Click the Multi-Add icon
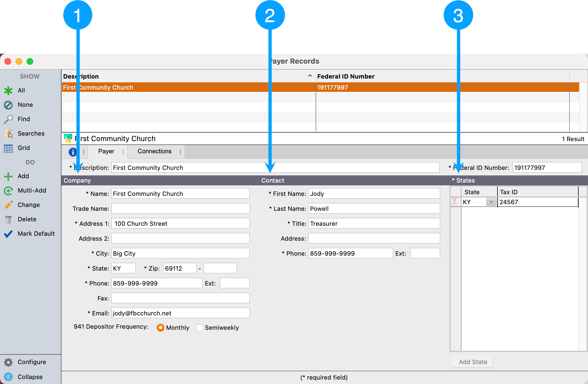The image size is (588, 384). pyautogui.click(x=8, y=191)
